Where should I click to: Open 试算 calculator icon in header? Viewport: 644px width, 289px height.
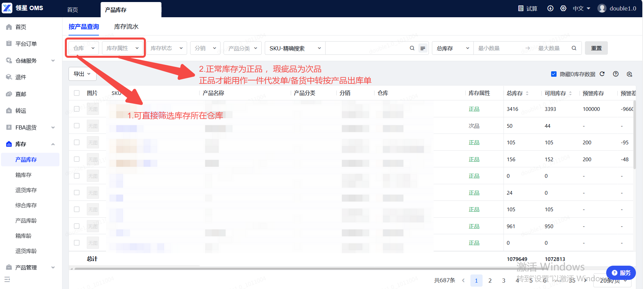click(x=521, y=8)
